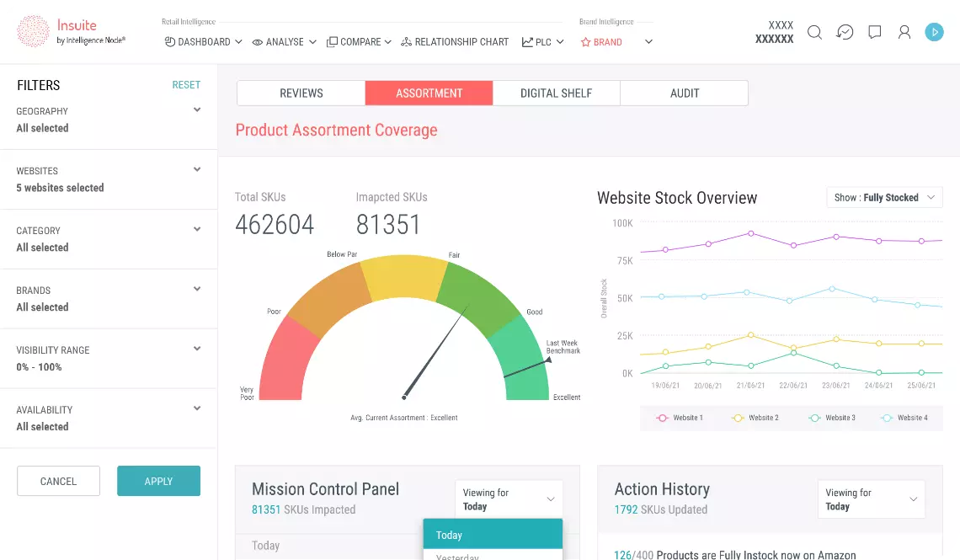Switch to the Assortment tab

point(429,93)
